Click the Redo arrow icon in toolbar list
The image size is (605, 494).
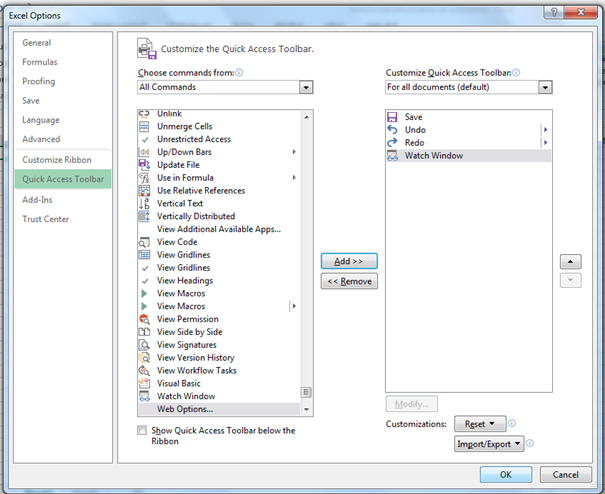392,142
